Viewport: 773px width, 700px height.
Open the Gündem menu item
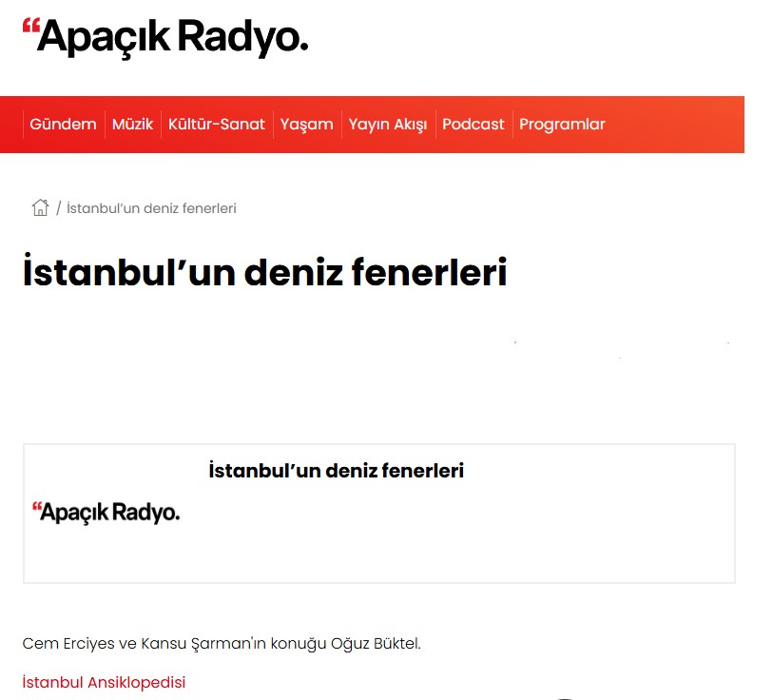pyautogui.click(x=63, y=125)
